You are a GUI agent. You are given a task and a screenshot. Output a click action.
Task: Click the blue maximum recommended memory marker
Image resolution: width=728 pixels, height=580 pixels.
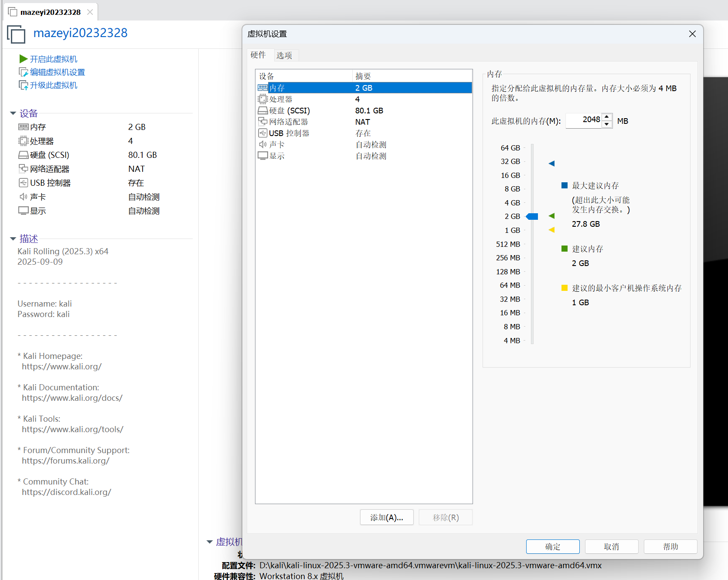[551, 164]
